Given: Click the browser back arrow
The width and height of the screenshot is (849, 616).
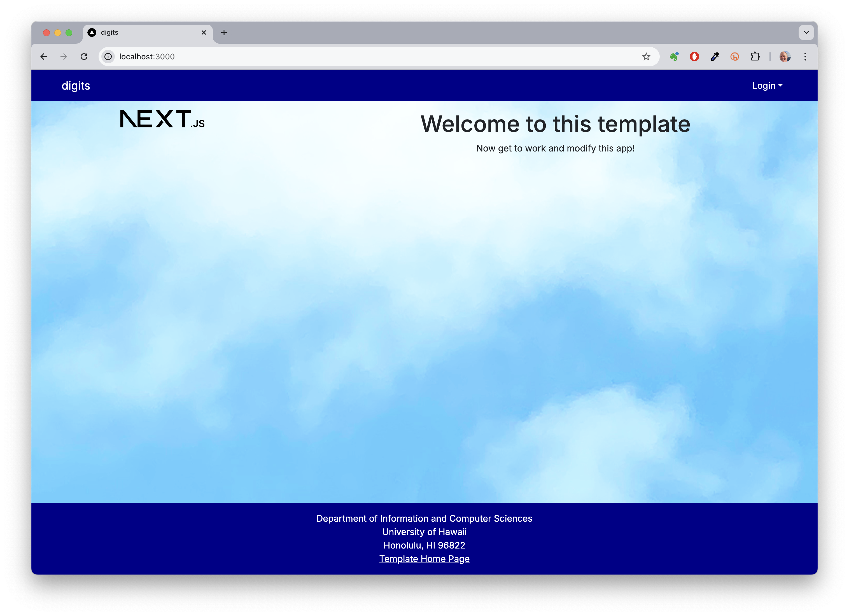Looking at the screenshot, I should click(x=44, y=57).
